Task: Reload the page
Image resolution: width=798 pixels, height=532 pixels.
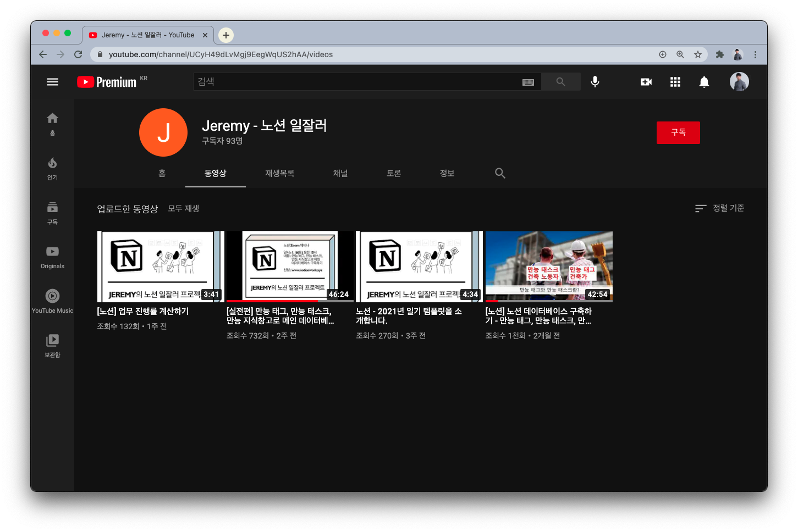Action: [78, 54]
